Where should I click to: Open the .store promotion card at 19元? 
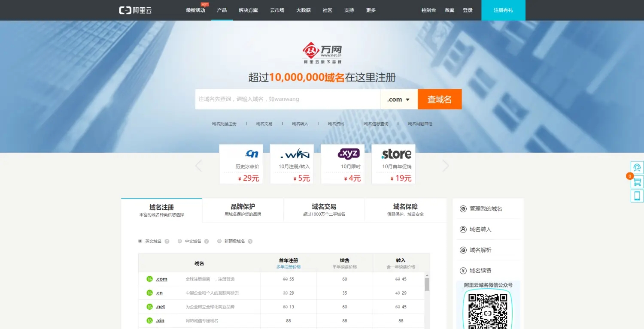pos(393,164)
